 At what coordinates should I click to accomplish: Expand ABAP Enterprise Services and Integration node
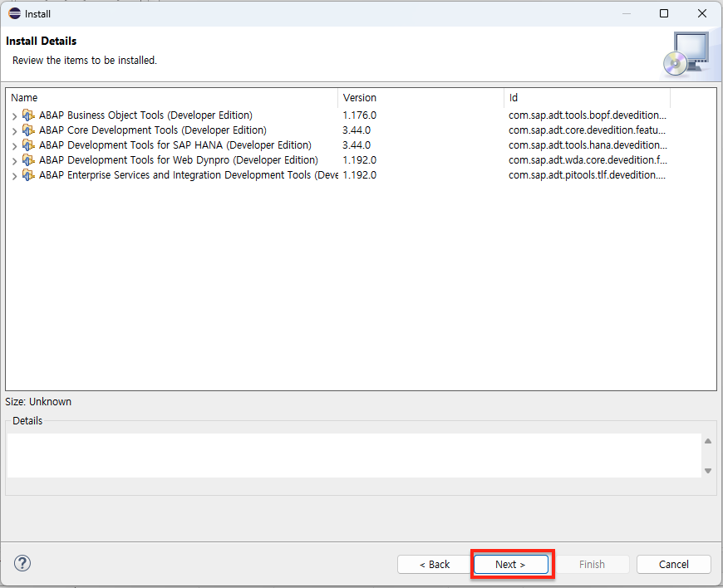[x=14, y=176]
